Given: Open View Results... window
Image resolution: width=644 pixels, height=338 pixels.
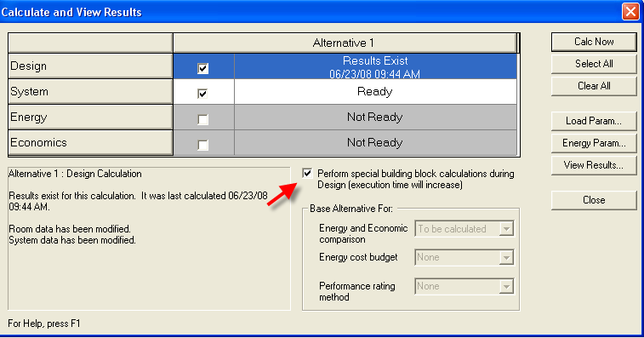Looking at the screenshot, I should click(594, 165).
